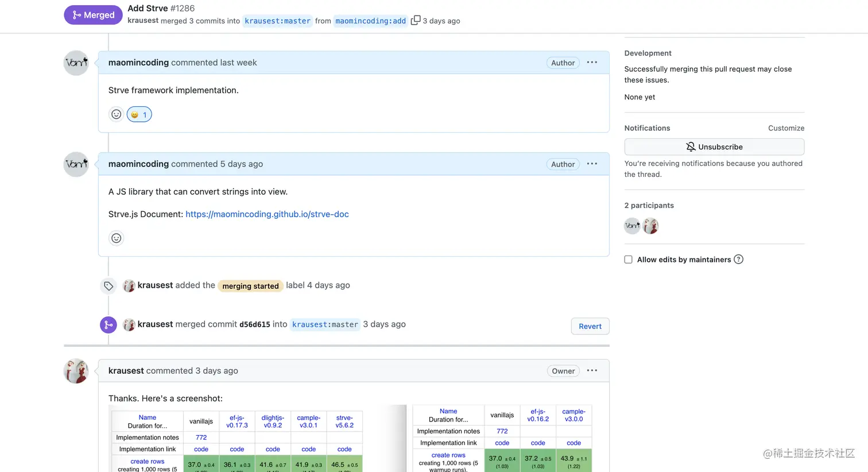This screenshot has height=472, width=868.
Task: Click maomincoding username on first comment
Action: pos(138,63)
